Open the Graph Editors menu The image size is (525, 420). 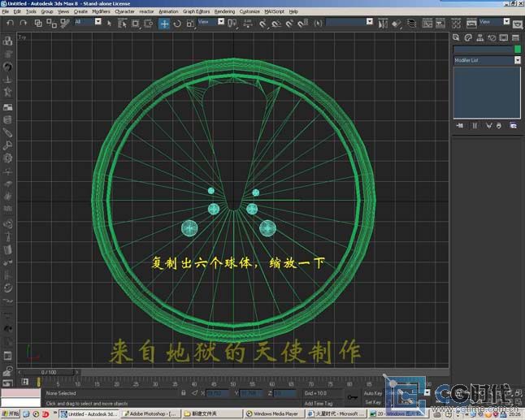(x=196, y=11)
